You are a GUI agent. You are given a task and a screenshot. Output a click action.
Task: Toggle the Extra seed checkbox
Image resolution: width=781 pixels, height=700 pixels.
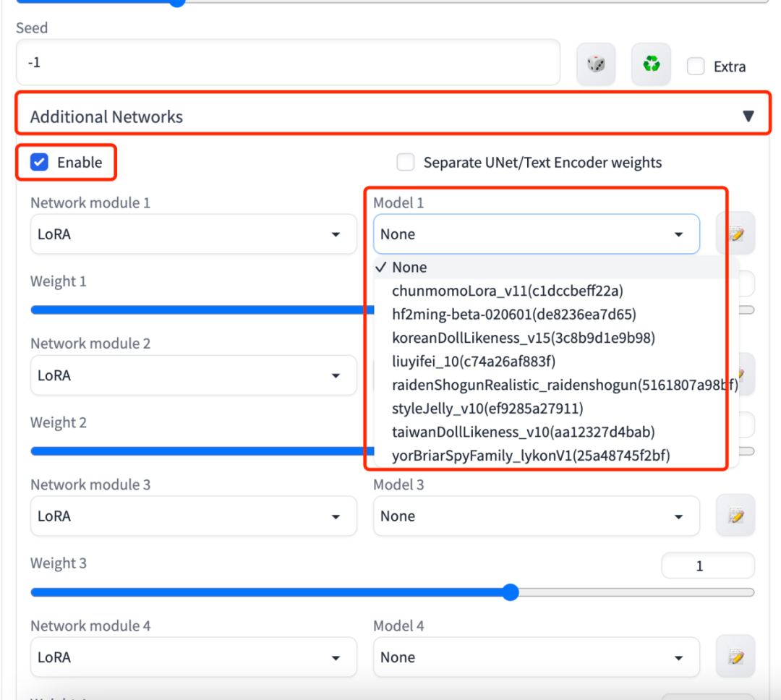click(696, 67)
